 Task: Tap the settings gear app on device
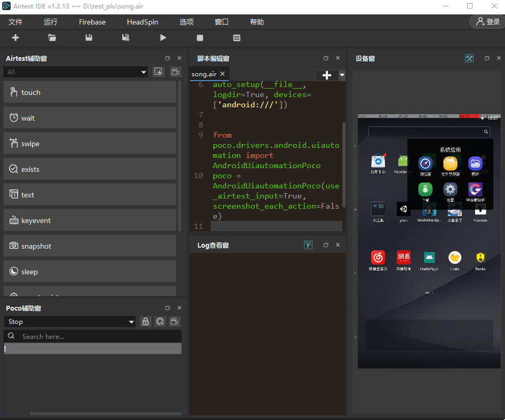coord(450,189)
